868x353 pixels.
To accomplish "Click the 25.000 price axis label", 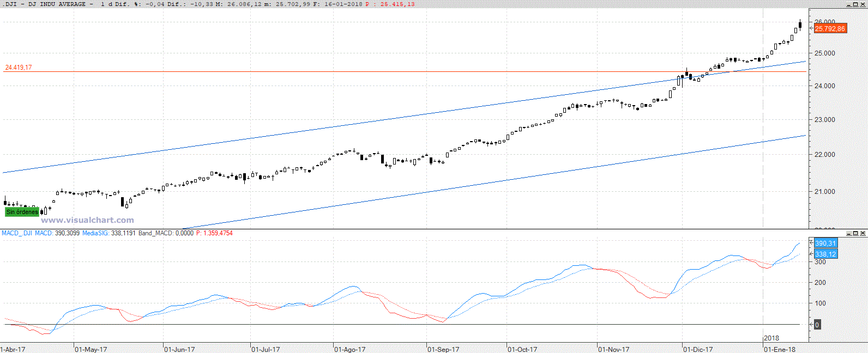I will [824, 53].
